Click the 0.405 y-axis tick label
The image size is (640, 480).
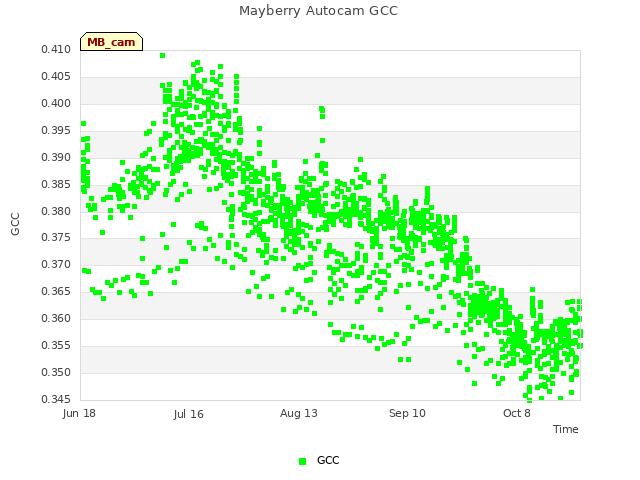pyautogui.click(x=56, y=76)
